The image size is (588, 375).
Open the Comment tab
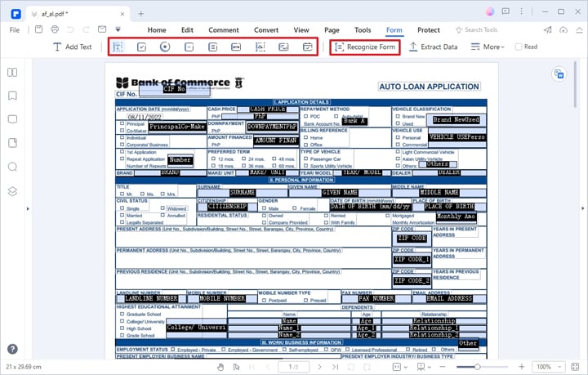click(224, 30)
